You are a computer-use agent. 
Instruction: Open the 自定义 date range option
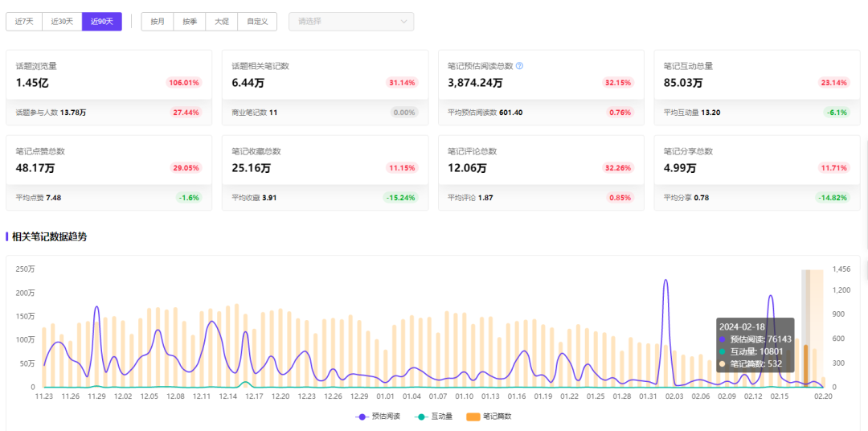tap(257, 22)
